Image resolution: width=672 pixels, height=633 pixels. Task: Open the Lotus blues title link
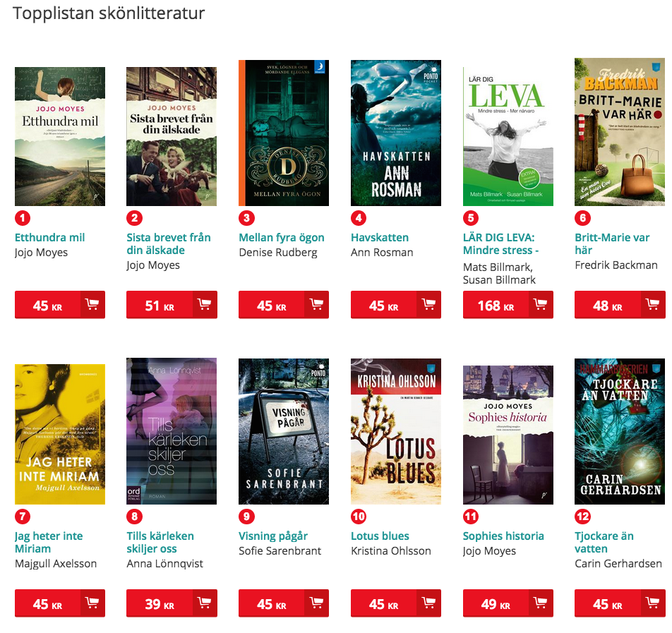(x=380, y=536)
